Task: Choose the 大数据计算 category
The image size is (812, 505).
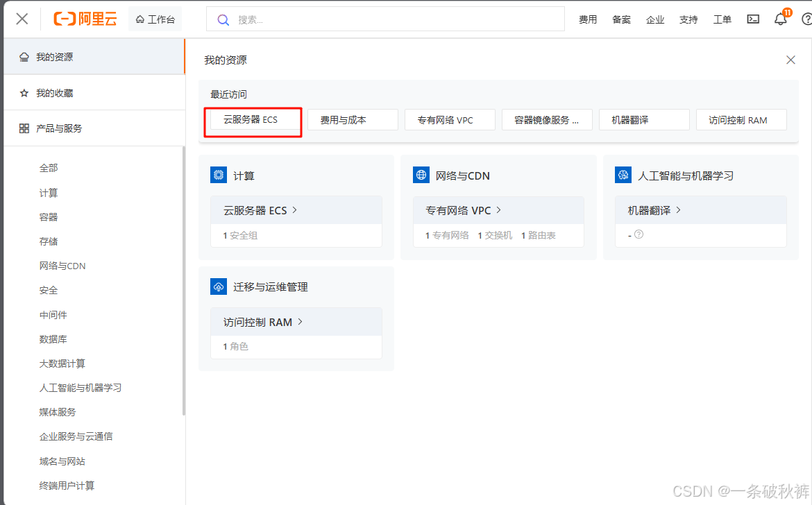Action: point(62,363)
